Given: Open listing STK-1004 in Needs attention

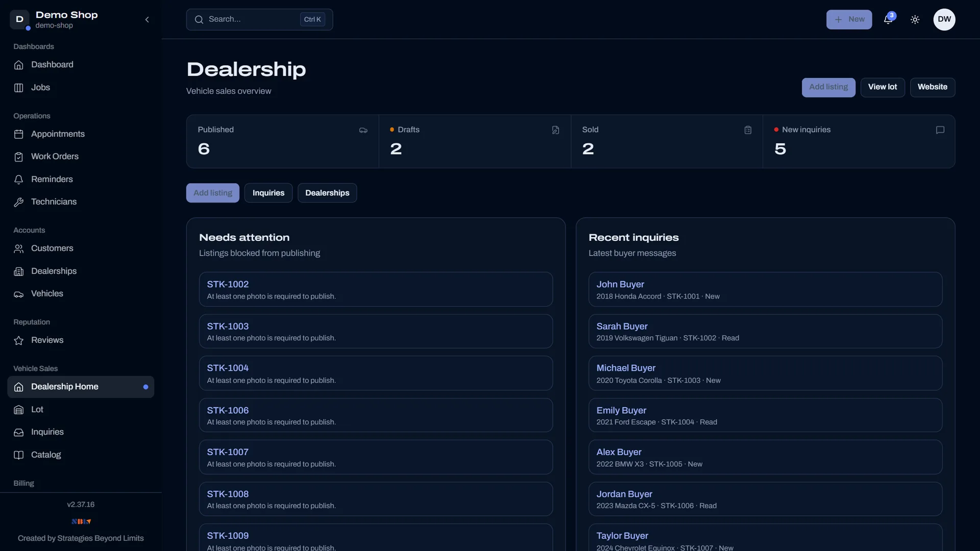Looking at the screenshot, I should [x=376, y=373].
